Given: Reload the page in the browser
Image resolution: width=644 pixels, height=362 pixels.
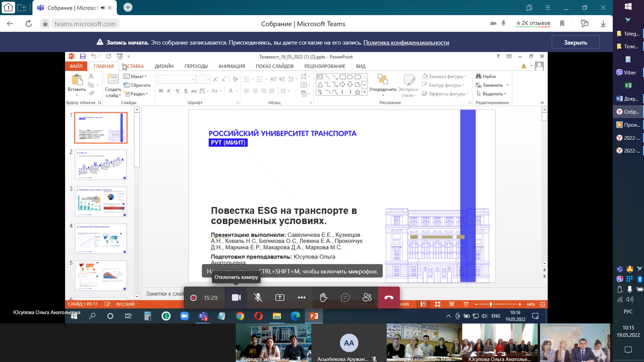Looking at the screenshot, I should (x=28, y=24).
